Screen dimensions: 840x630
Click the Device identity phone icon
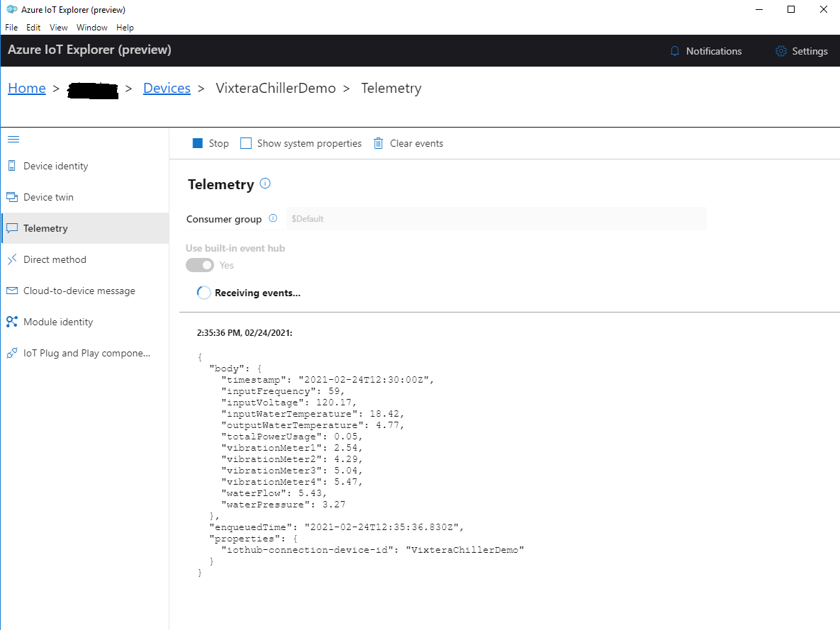click(x=12, y=166)
